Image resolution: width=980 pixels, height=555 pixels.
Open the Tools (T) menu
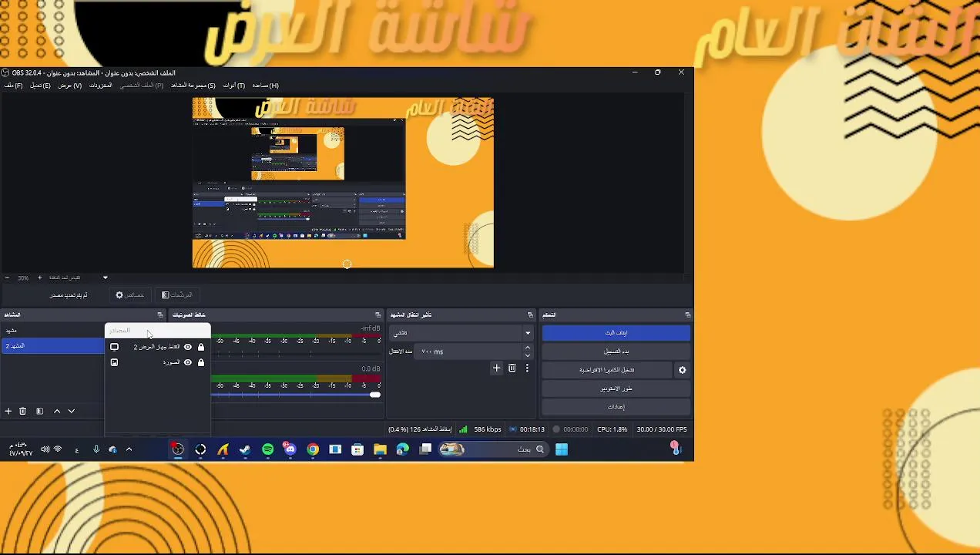click(x=233, y=86)
